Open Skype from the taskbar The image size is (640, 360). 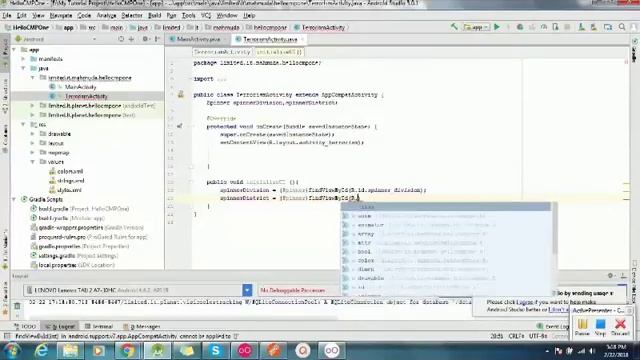coord(216,351)
